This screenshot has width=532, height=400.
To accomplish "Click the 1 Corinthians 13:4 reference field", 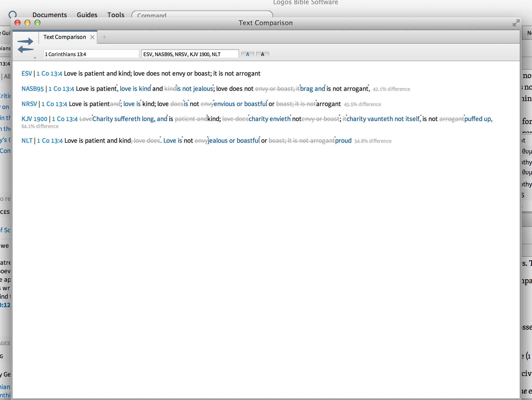I will point(91,54).
